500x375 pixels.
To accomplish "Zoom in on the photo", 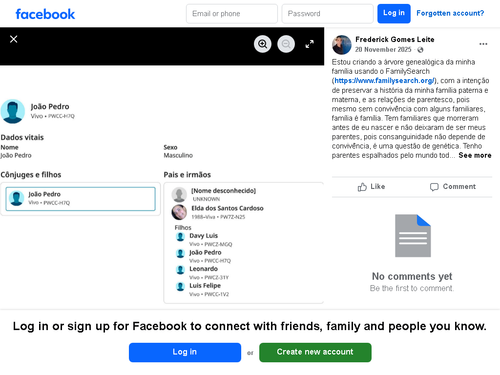I will (x=263, y=44).
